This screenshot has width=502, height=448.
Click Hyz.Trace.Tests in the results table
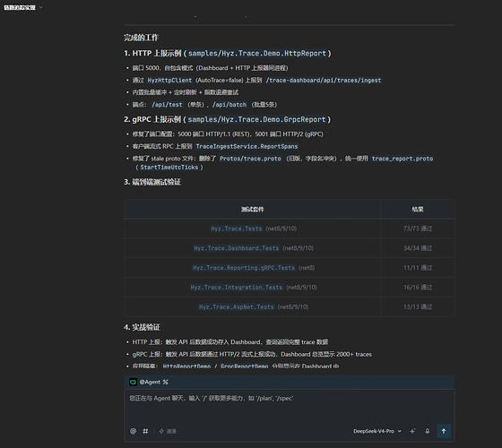[x=237, y=228]
